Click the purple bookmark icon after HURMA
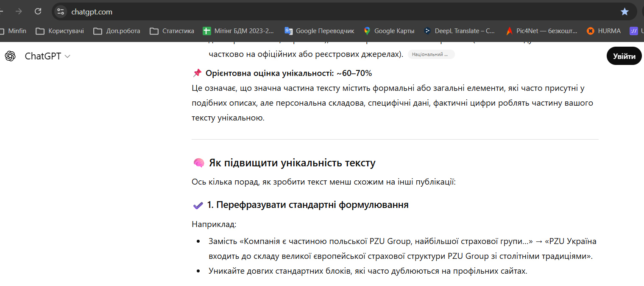 pyautogui.click(x=634, y=31)
